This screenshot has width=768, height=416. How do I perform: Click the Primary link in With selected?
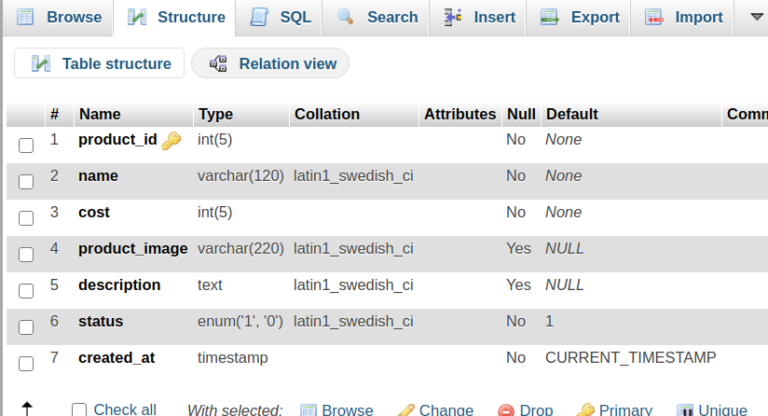click(625, 410)
